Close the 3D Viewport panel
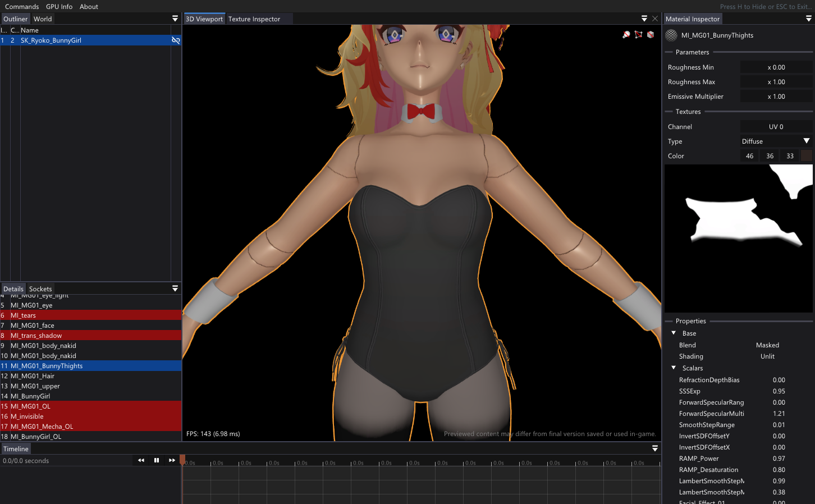This screenshot has height=504, width=815. coord(655,19)
